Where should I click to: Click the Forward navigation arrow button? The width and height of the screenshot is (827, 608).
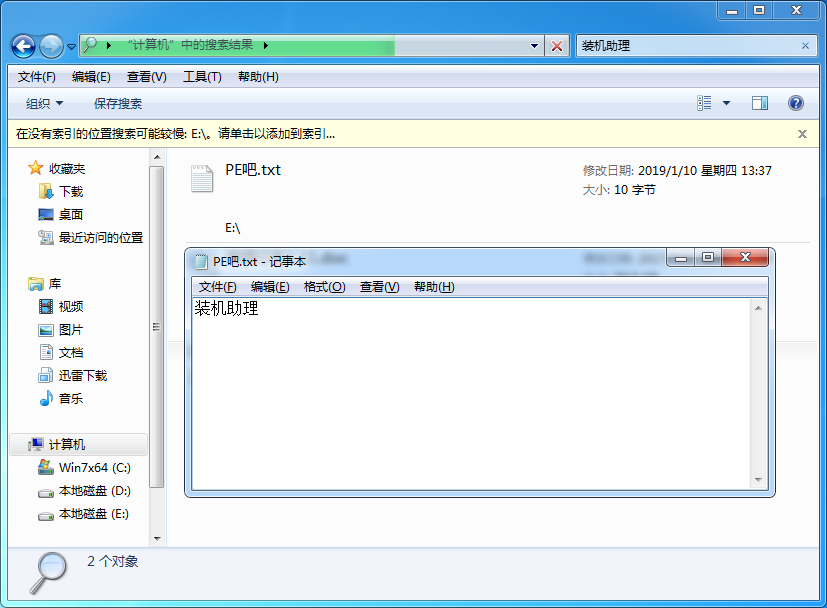51,46
